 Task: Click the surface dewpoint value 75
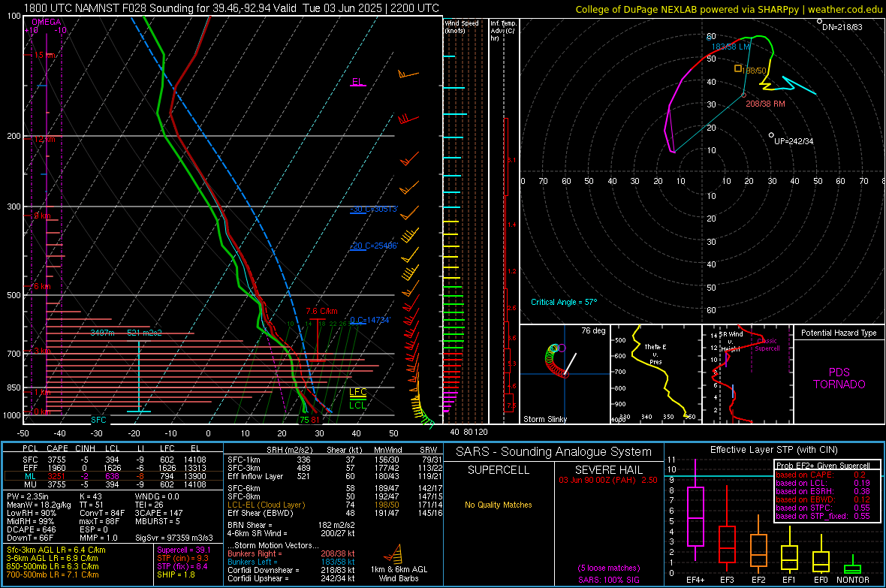tap(305, 420)
